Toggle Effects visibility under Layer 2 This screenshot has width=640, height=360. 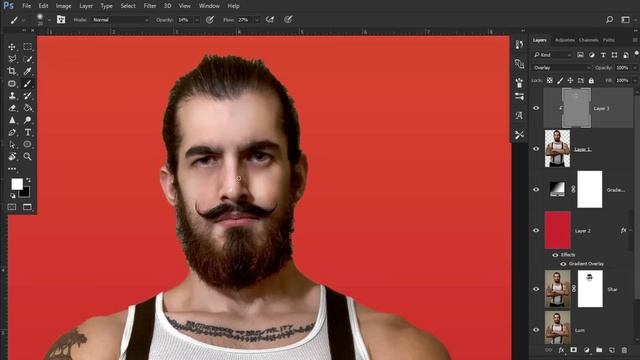(555, 255)
